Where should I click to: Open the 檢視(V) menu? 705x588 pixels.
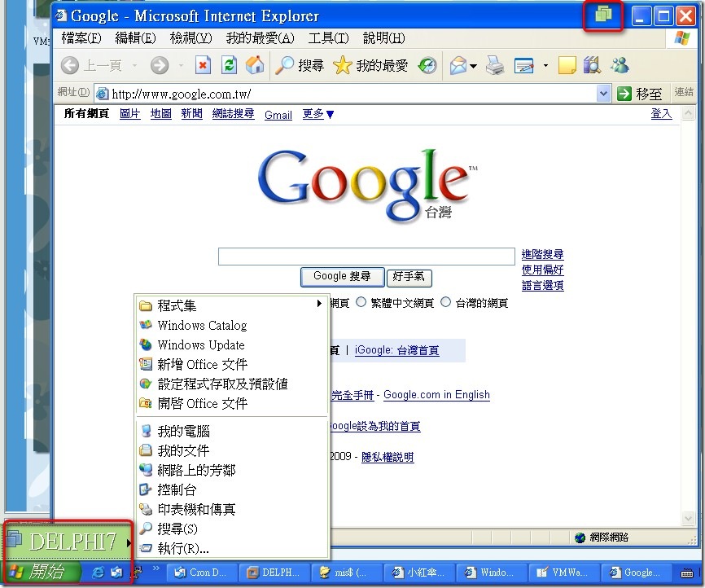tap(190, 38)
